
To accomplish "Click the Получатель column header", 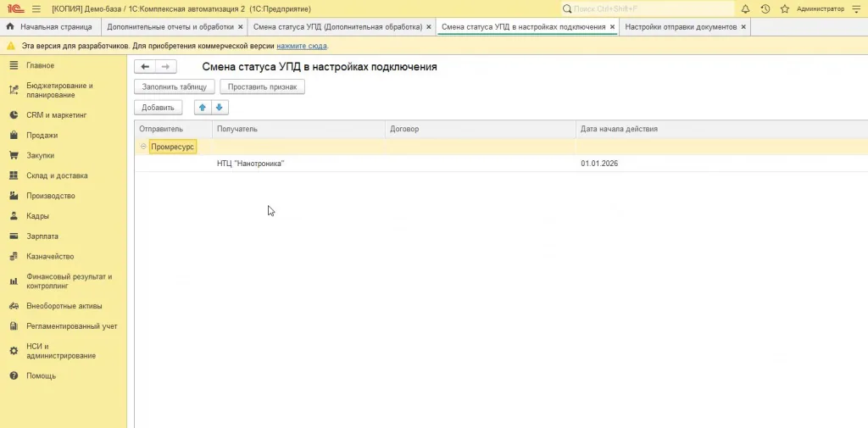I will pos(298,129).
